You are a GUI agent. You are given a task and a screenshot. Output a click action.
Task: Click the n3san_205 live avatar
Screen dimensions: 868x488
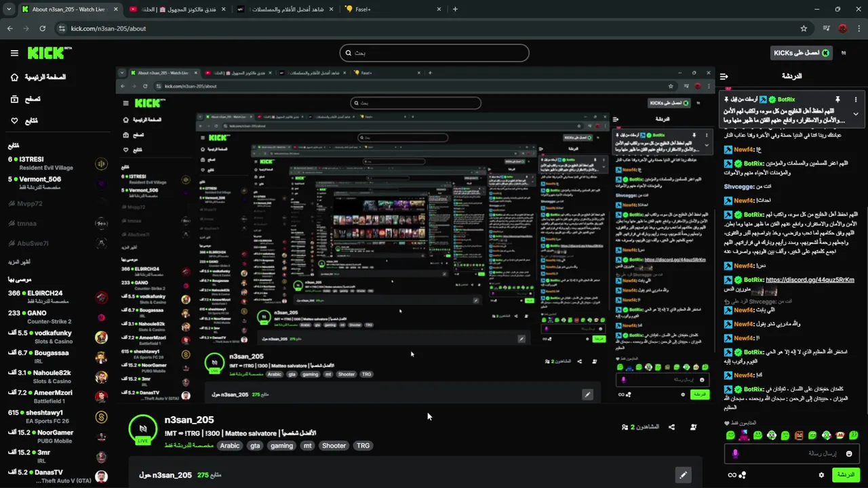coord(143,429)
